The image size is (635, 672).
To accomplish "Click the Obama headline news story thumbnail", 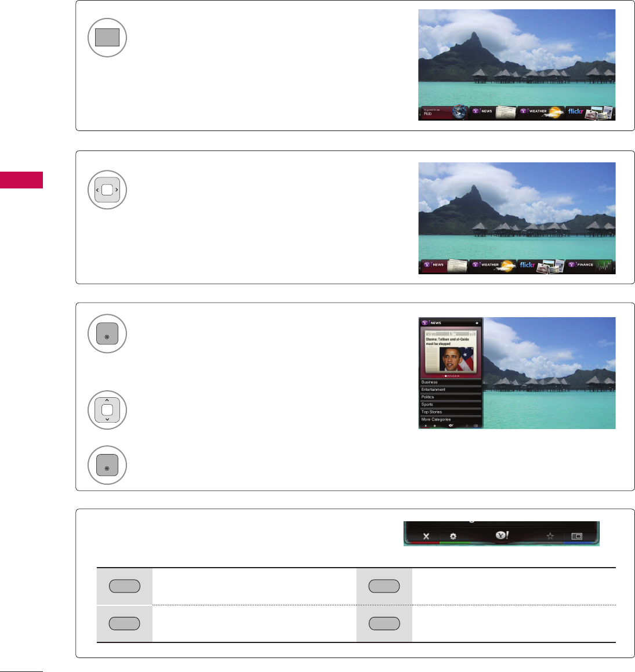I will (451, 351).
